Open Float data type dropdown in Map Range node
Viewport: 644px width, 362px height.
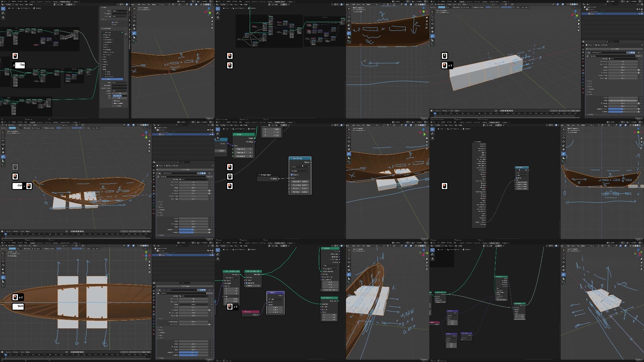click(x=300, y=166)
